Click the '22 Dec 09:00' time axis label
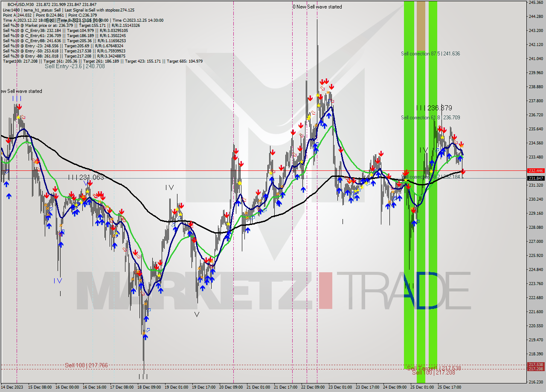The height and width of the screenshot is (392, 546). [313, 388]
